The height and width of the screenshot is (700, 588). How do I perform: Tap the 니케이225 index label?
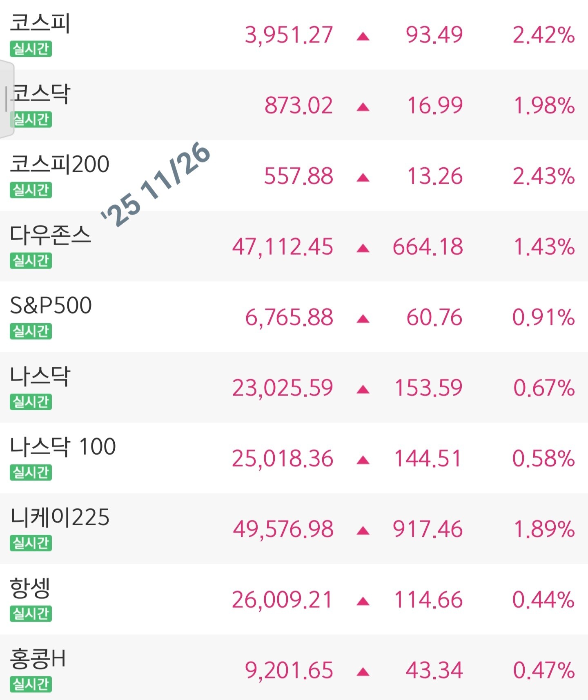click(x=60, y=517)
